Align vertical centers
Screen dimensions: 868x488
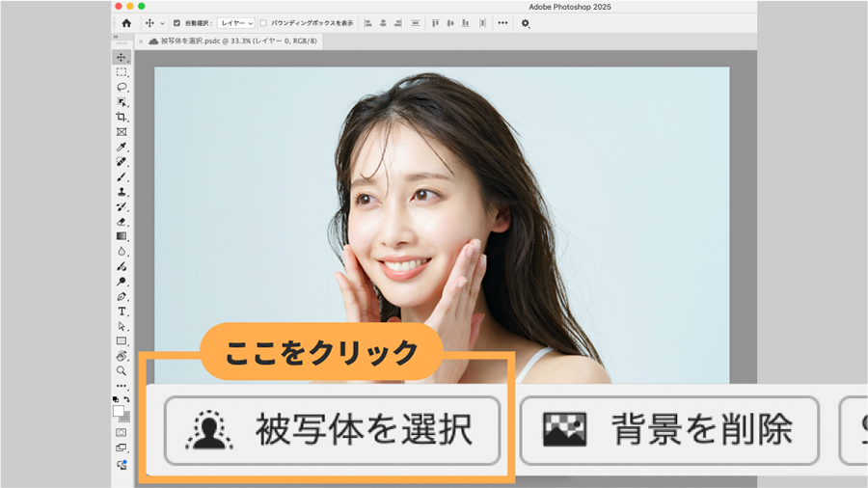[x=450, y=23]
